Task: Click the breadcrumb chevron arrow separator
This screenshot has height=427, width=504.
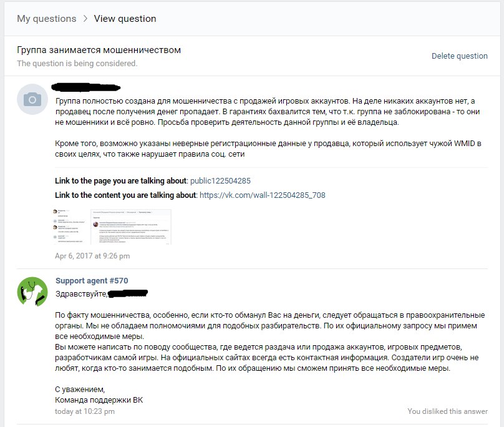Action: (x=85, y=19)
